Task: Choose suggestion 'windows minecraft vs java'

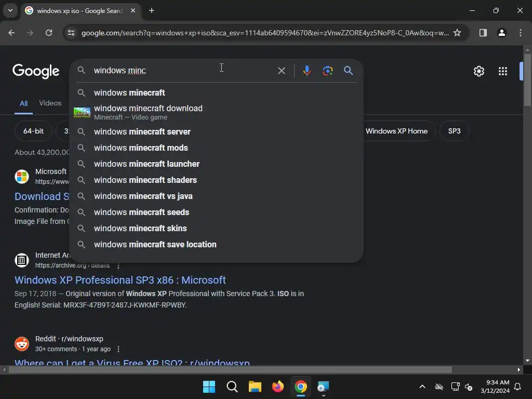Action: (216, 196)
